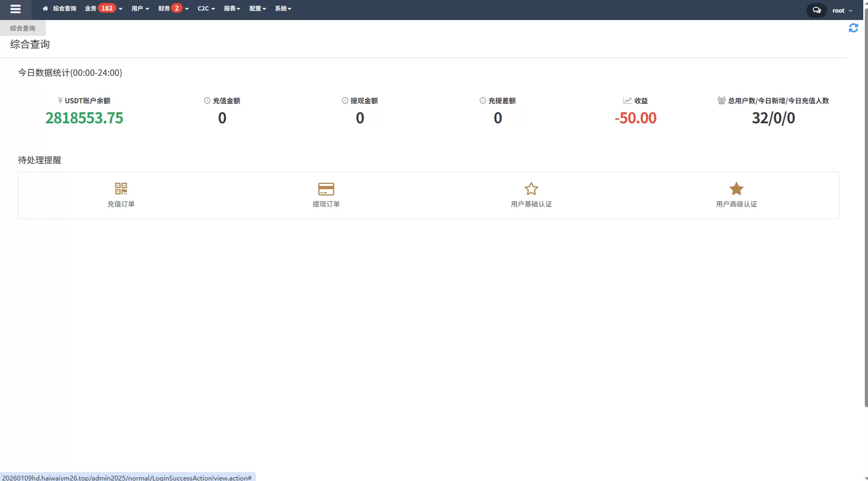868x481 pixels.
Task: Open the 报表 menu
Action: [232, 8]
